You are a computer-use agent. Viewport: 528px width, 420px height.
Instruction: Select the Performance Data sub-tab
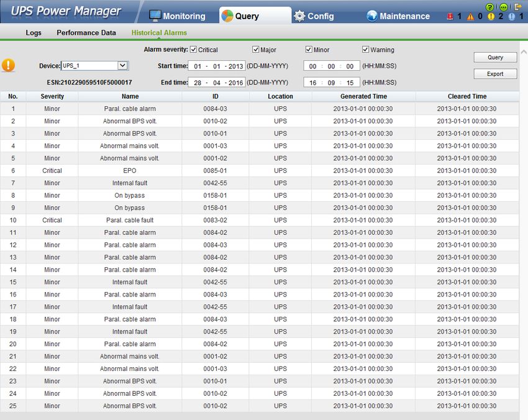click(86, 33)
